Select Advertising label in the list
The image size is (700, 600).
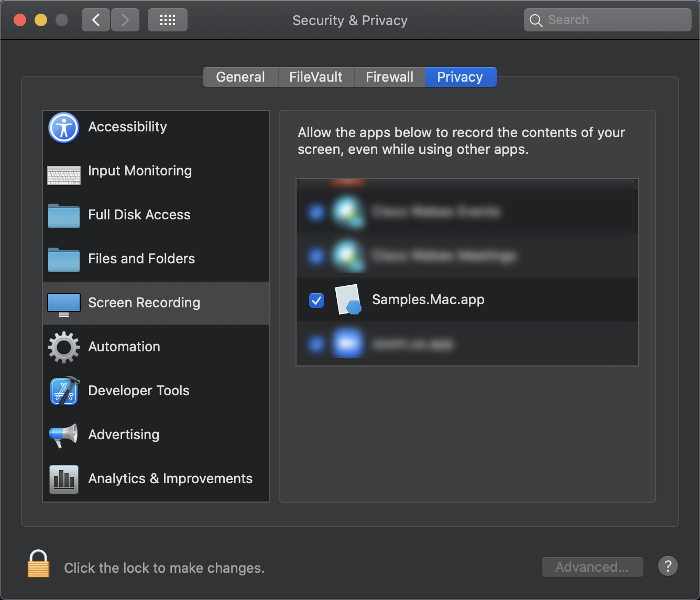(x=124, y=435)
